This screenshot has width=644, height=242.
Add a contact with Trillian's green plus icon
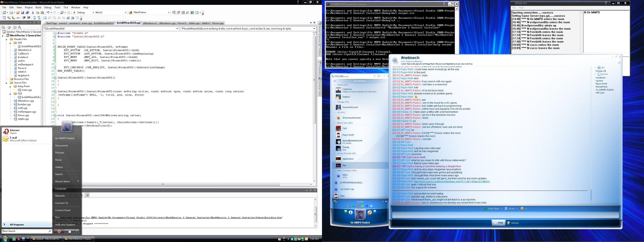(x=346, y=212)
